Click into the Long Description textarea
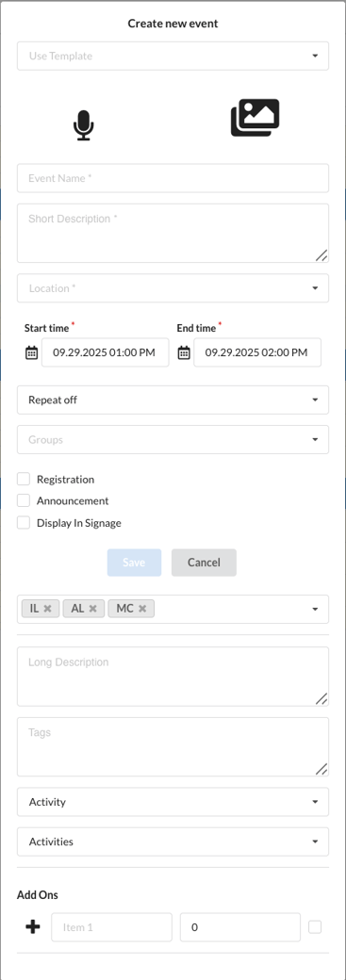The height and width of the screenshot is (980, 346). 173,677
